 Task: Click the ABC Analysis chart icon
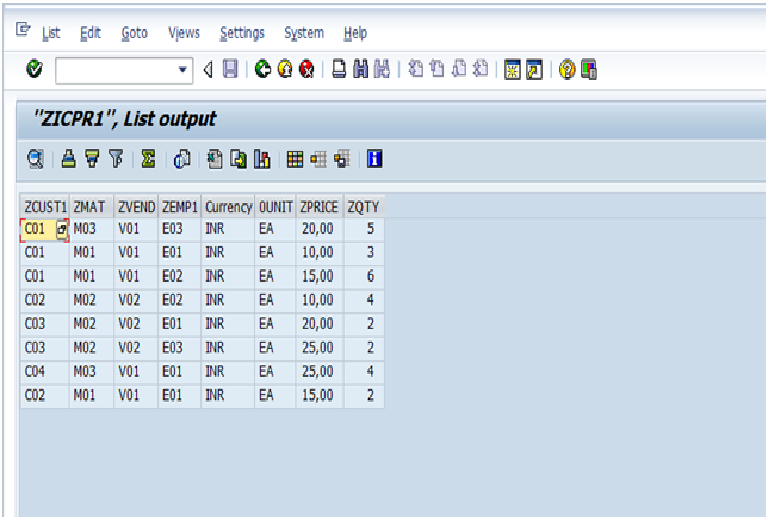tap(262, 159)
